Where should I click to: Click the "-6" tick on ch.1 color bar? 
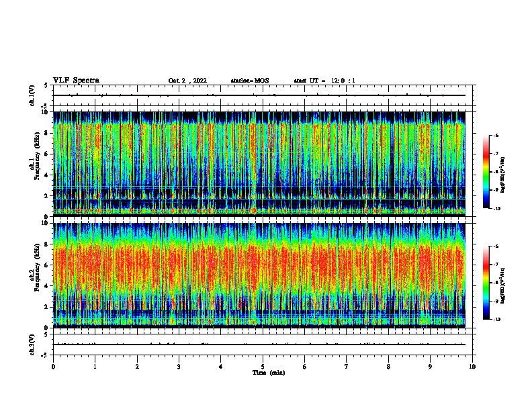click(496, 135)
